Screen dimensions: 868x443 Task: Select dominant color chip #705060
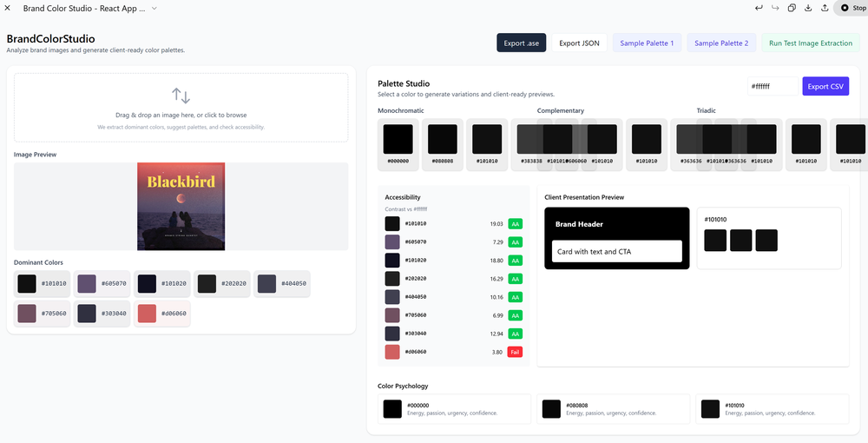42,314
